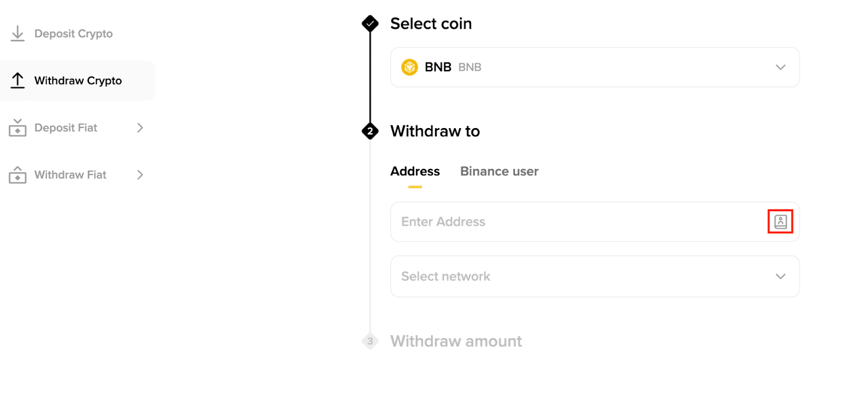
Task: Click the BNB coin logo
Action: pos(410,67)
